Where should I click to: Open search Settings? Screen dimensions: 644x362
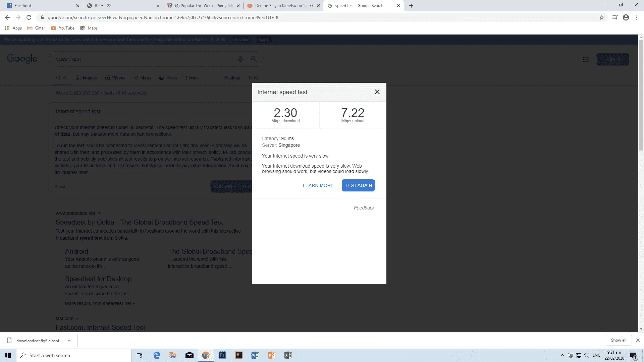click(x=232, y=78)
